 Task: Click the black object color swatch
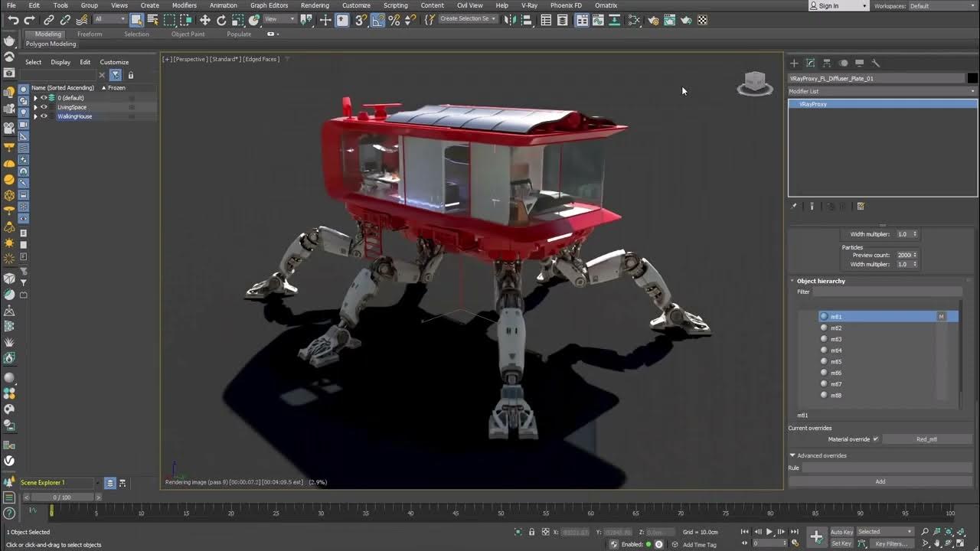click(972, 78)
